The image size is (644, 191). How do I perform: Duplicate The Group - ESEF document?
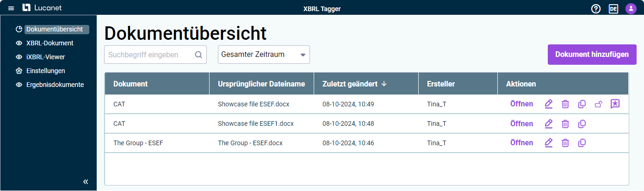click(582, 143)
